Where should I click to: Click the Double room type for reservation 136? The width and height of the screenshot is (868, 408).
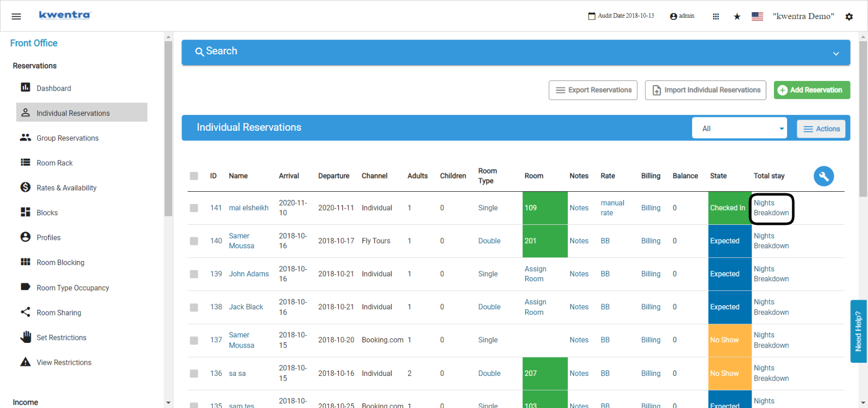489,373
